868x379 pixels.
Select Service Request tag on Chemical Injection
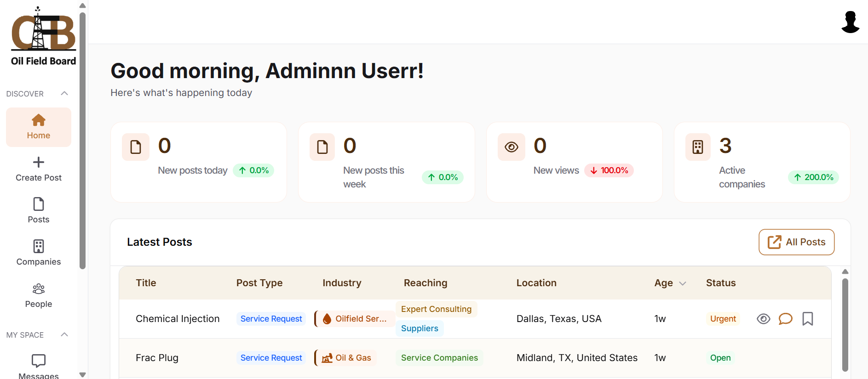(271, 319)
